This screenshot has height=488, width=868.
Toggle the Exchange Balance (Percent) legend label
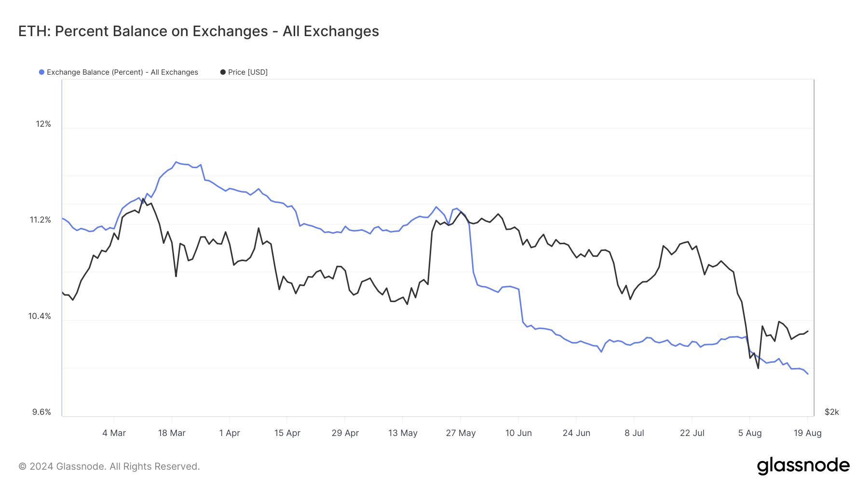tap(122, 72)
